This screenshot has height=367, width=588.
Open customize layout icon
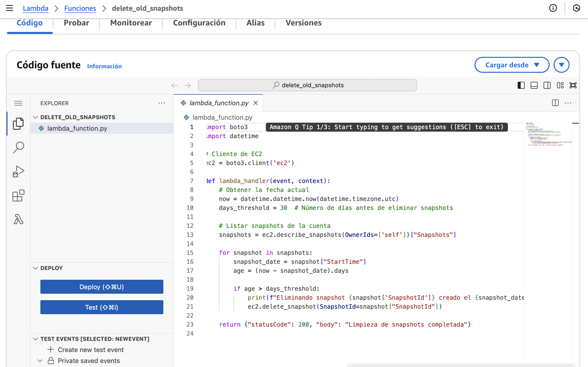(x=560, y=86)
